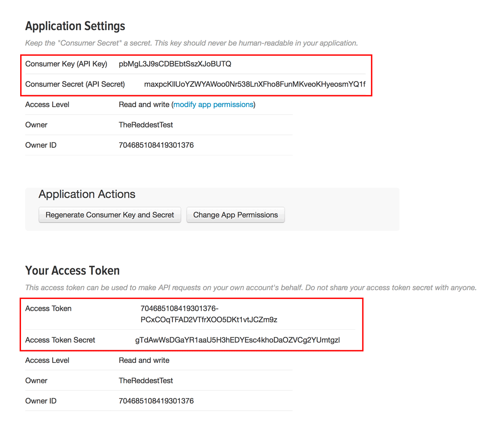
Task: Click the Access Token Secret value starting with gTdAwWs
Action: click(x=237, y=340)
